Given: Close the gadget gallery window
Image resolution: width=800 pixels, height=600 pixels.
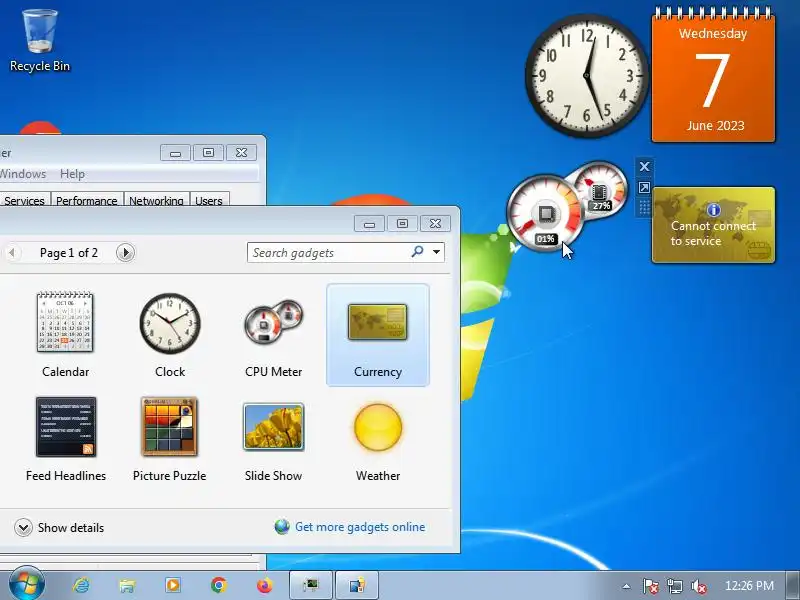Looking at the screenshot, I should click(x=435, y=223).
